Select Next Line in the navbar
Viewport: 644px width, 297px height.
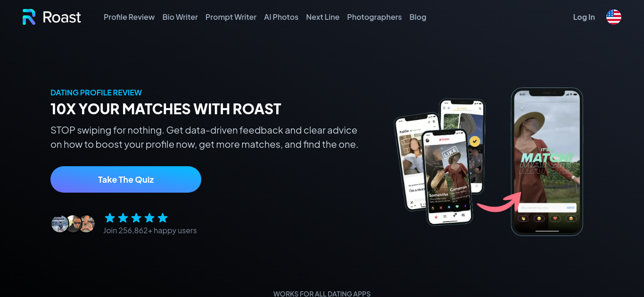tap(322, 17)
